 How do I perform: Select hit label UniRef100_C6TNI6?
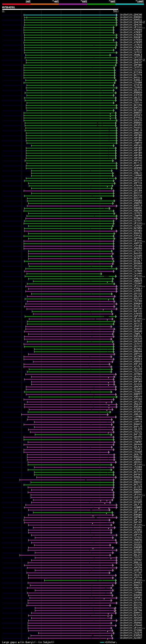click(x=131, y=45)
